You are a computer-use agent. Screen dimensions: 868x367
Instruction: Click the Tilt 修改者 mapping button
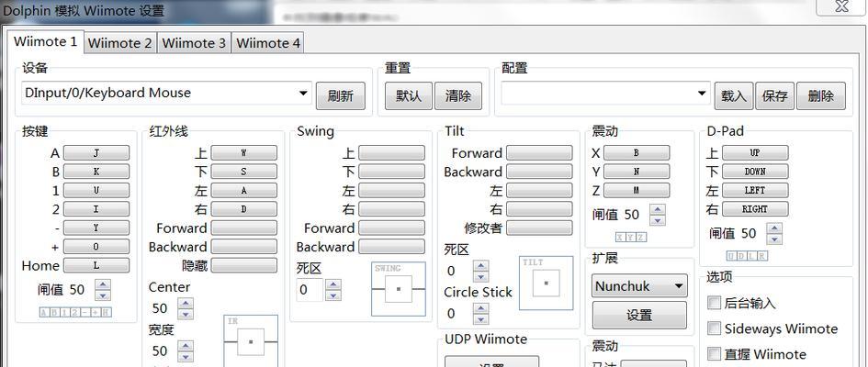click(540, 228)
